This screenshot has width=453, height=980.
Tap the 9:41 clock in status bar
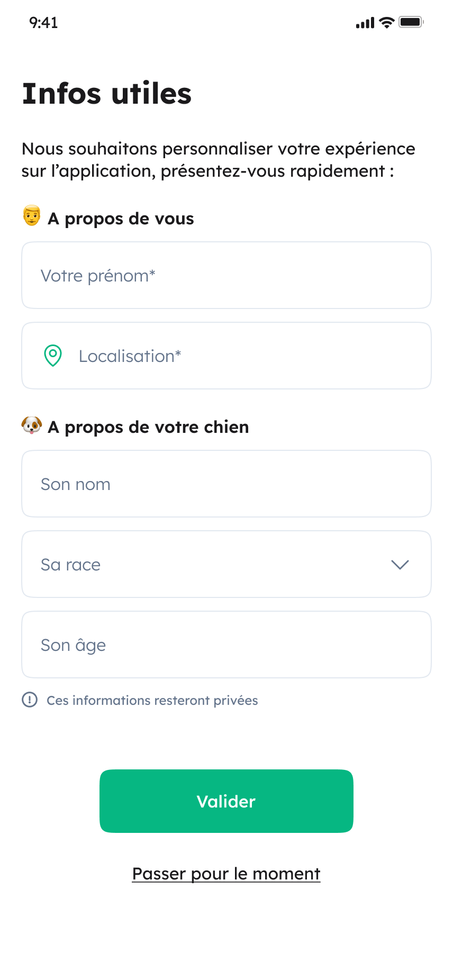(43, 23)
